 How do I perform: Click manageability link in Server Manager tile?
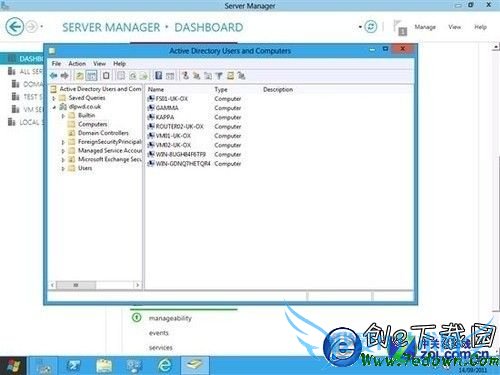click(170, 318)
